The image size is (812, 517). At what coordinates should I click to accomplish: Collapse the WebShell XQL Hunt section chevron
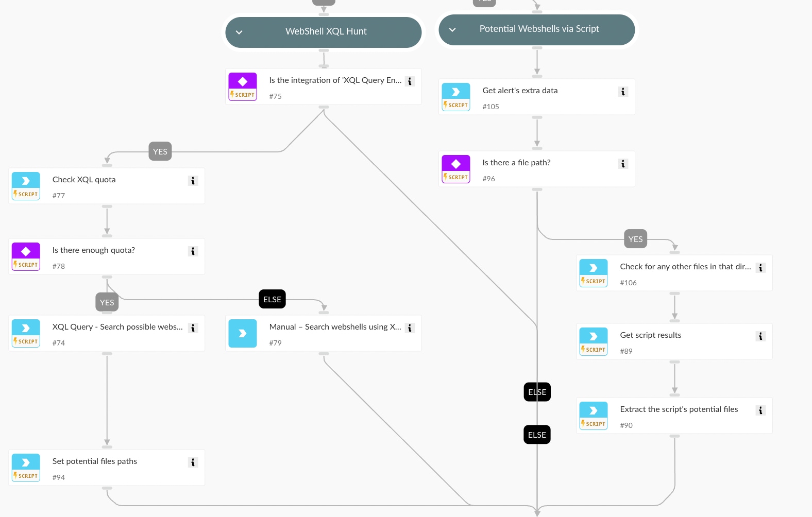point(239,32)
